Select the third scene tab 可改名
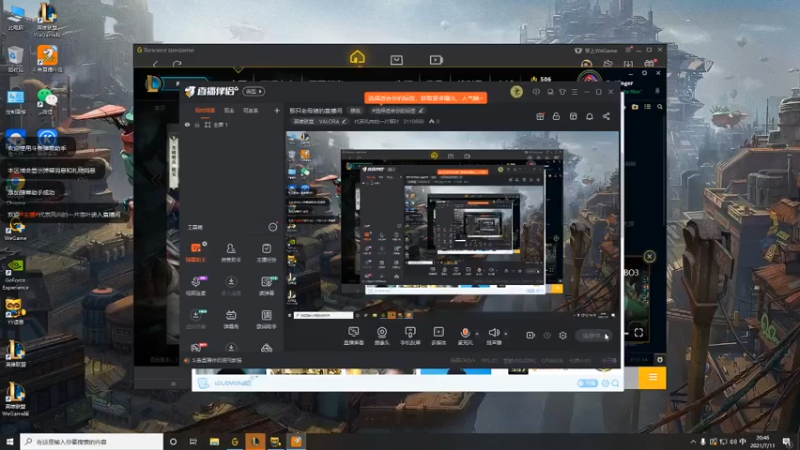Viewport: 800px width, 450px height. (x=251, y=110)
